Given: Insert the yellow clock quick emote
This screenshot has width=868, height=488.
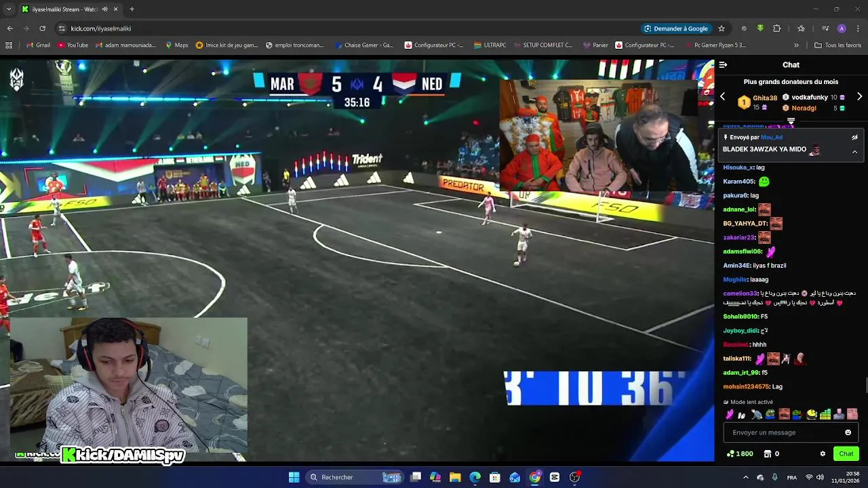Looking at the screenshot, I should click(x=811, y=414).
